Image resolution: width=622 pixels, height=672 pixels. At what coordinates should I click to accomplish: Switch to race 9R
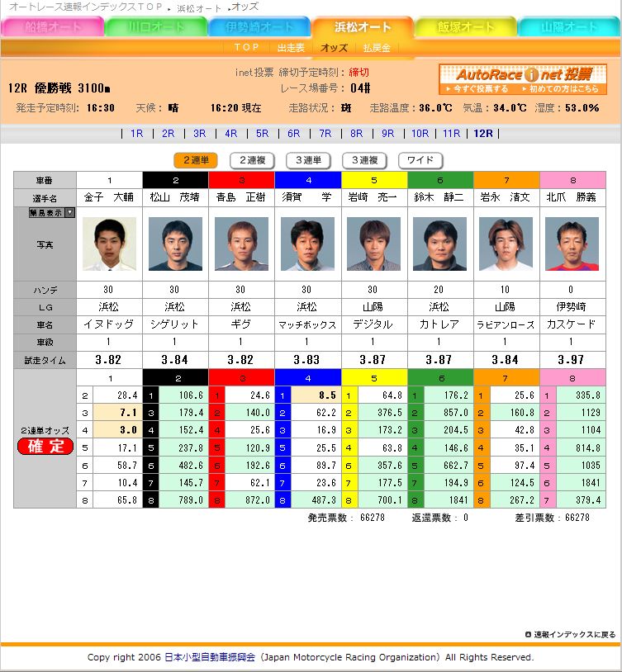pyautogui.click(x=387, y=133)
